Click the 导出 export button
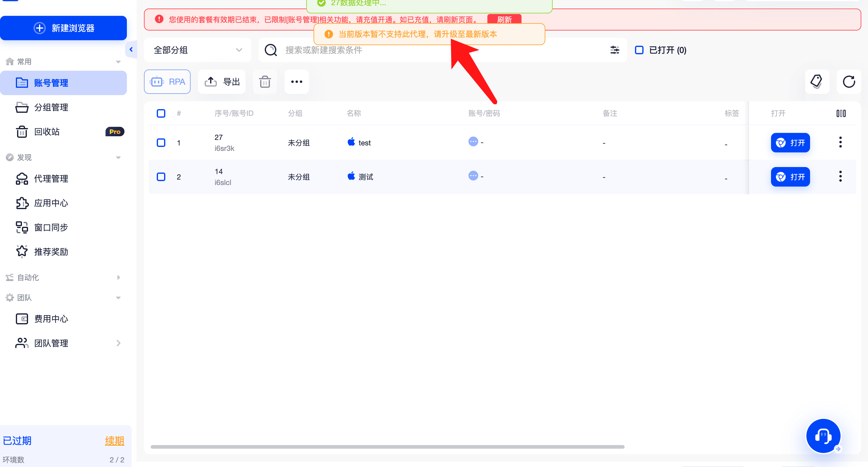This screenshot has width=868, height=467. point(222,82)
